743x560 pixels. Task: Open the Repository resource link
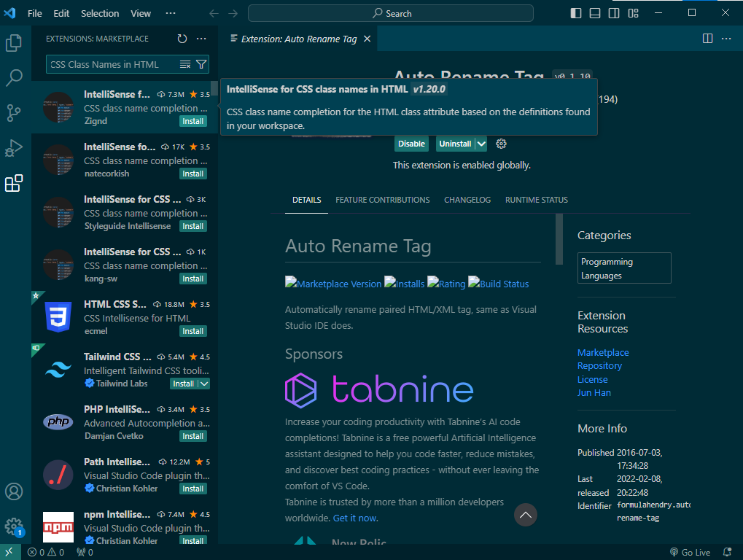click(x=599, y=366)
